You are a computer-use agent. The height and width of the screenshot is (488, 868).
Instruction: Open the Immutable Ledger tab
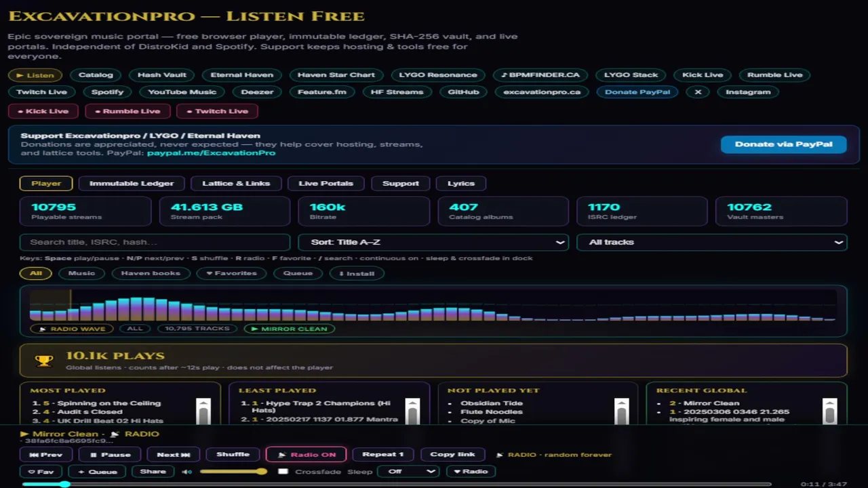click(132, 183)
